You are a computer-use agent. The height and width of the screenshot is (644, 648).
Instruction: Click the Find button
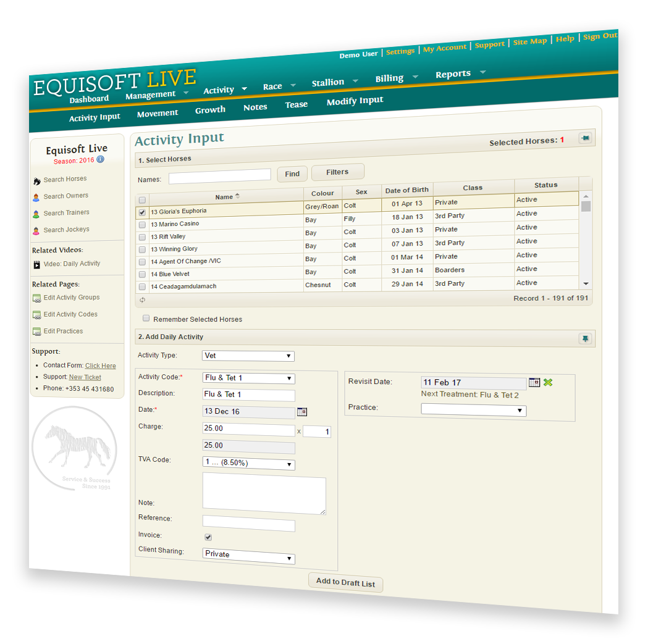[x=292, y=174]
